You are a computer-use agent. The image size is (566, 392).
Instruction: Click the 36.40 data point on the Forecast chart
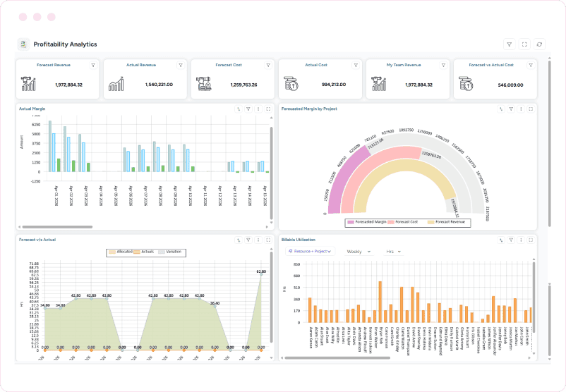point(215,306)
